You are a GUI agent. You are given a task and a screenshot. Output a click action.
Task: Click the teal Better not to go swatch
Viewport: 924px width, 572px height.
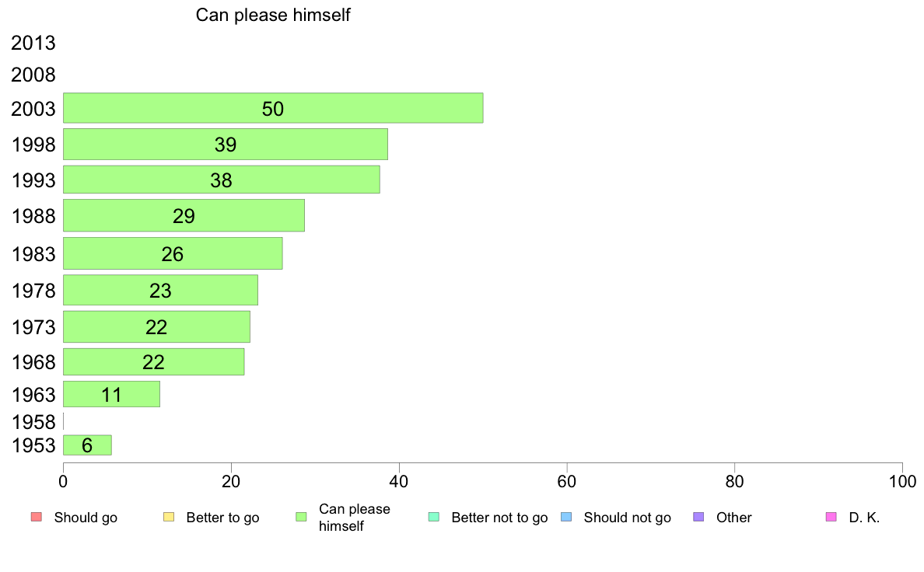pos(434,518)
